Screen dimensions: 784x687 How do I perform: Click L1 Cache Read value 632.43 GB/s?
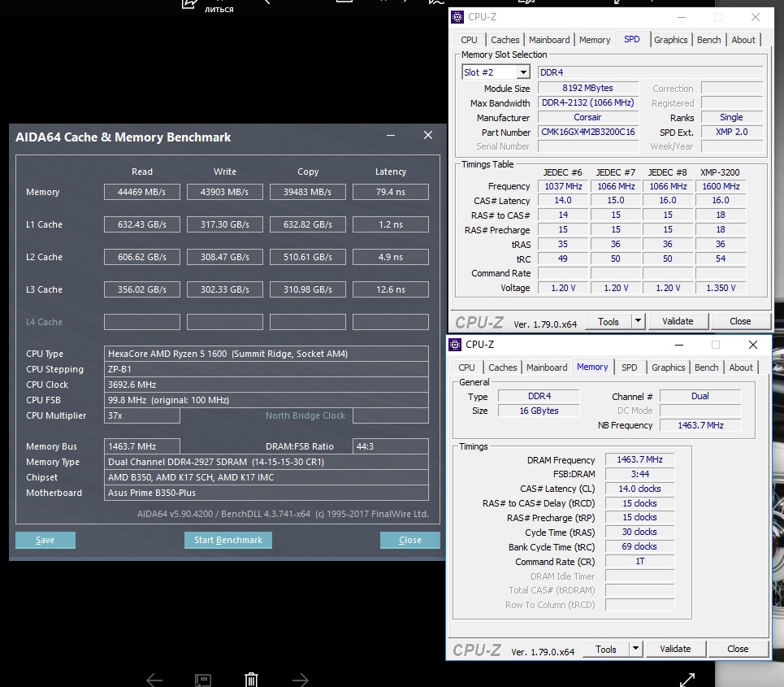point(142,224)
